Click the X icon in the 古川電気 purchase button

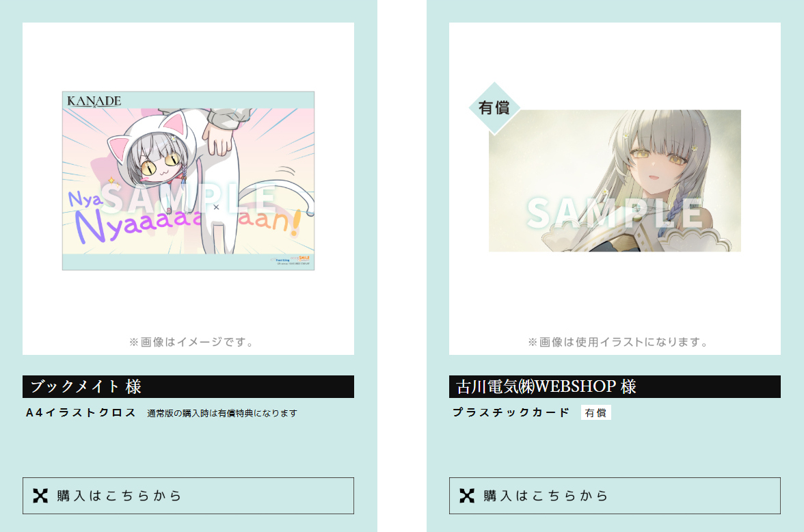tap(467, 496)
